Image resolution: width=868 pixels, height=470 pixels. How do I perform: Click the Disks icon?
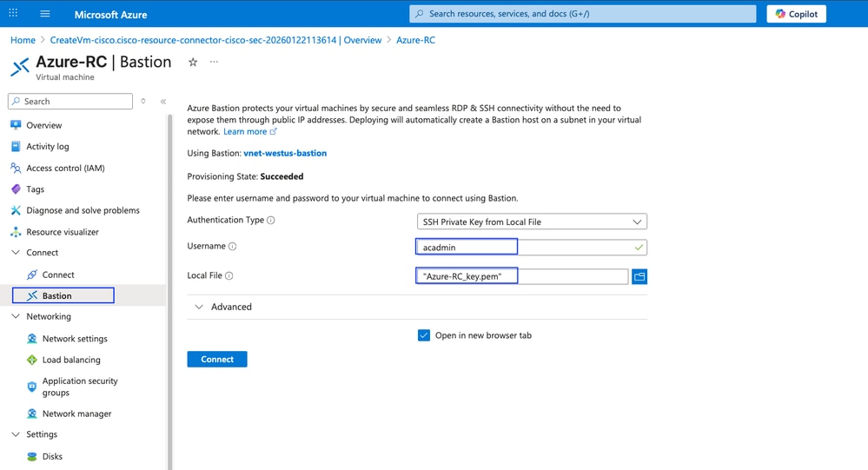[x=31, y=456]
